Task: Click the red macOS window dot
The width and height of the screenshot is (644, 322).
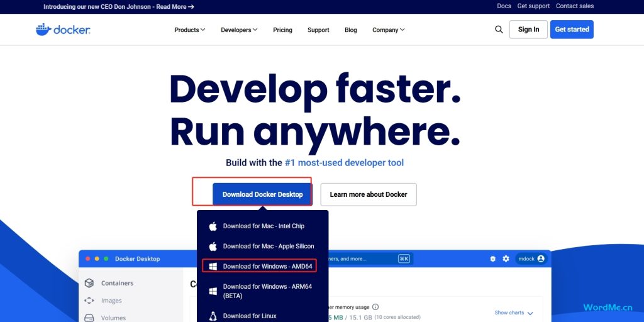Action: tap(87, 258)
